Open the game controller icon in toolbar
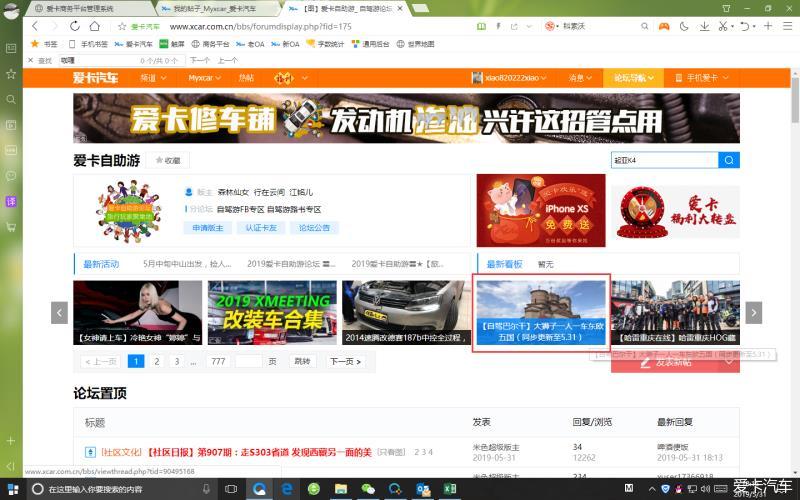Screen dimensions: 800x500 click(664, 26)
